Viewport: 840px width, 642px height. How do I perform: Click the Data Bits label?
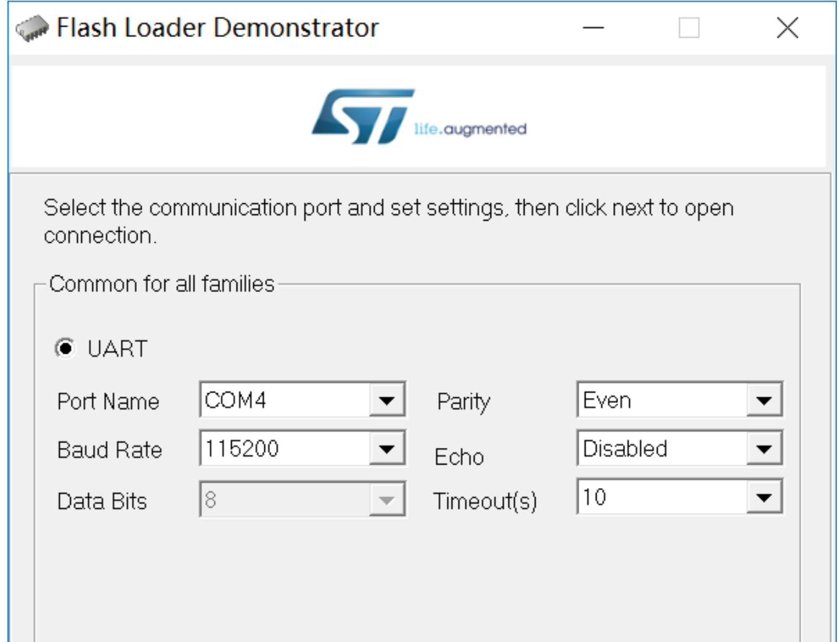pos(102,501)
